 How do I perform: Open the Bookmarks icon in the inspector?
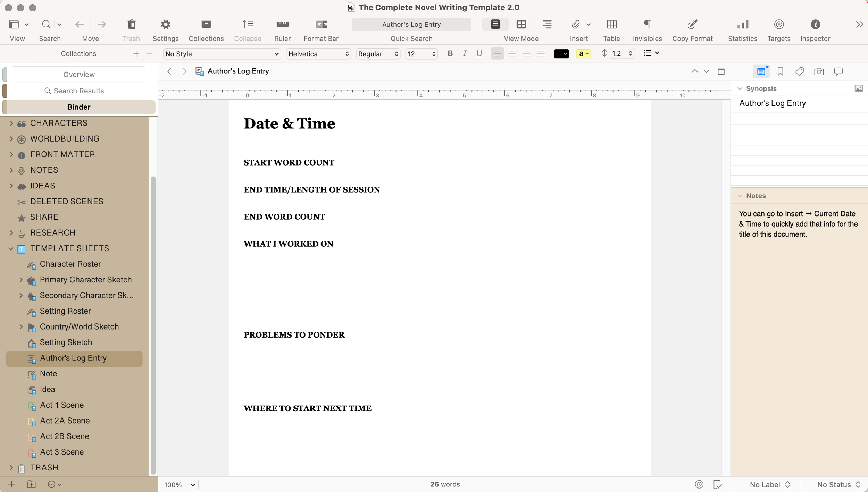781,71
